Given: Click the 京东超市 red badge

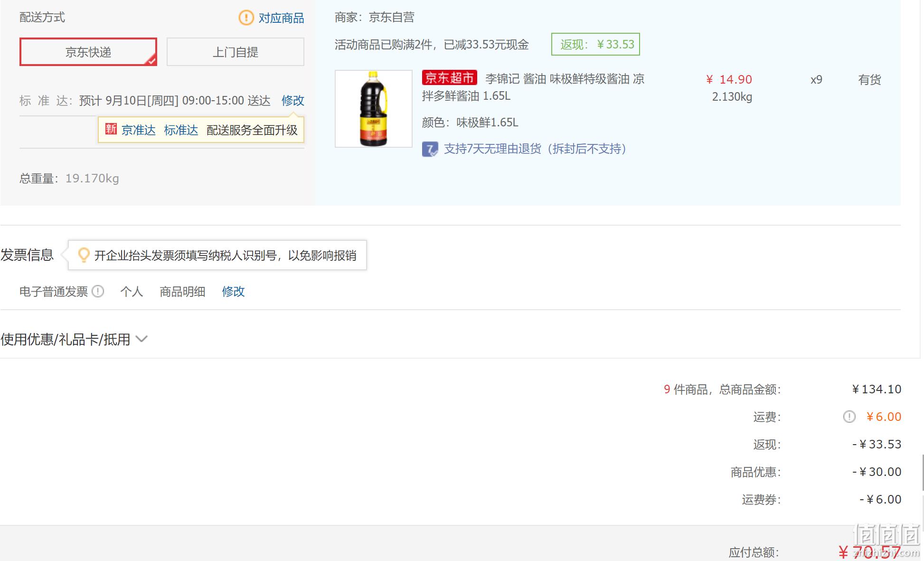Looking at the screenshot, I should tap(449, 78).
